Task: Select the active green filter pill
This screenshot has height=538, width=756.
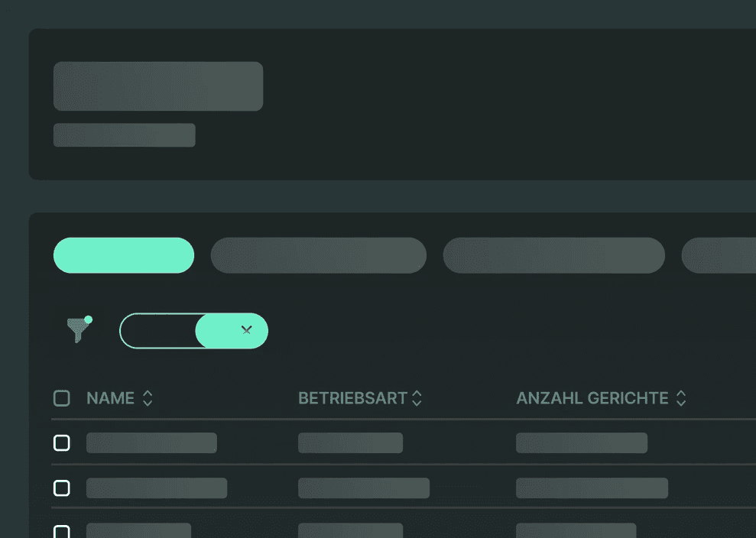Action: [124, 255]
